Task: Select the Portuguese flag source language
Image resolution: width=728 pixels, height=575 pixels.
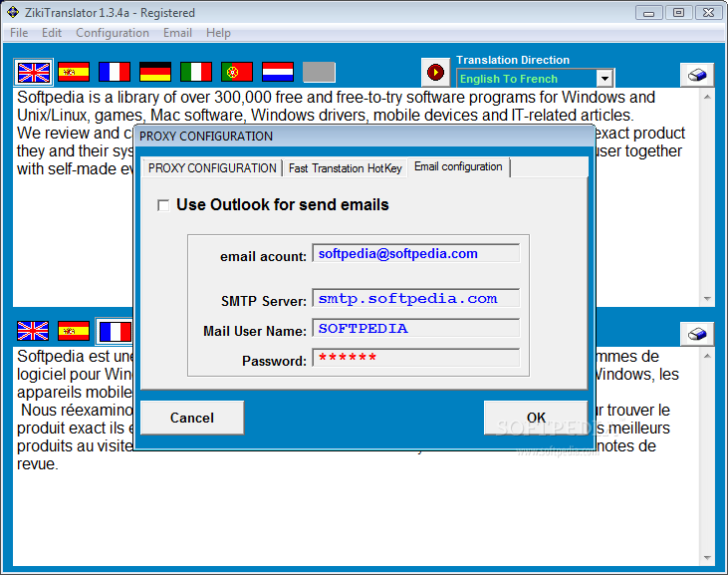Action: coord(237,72)
